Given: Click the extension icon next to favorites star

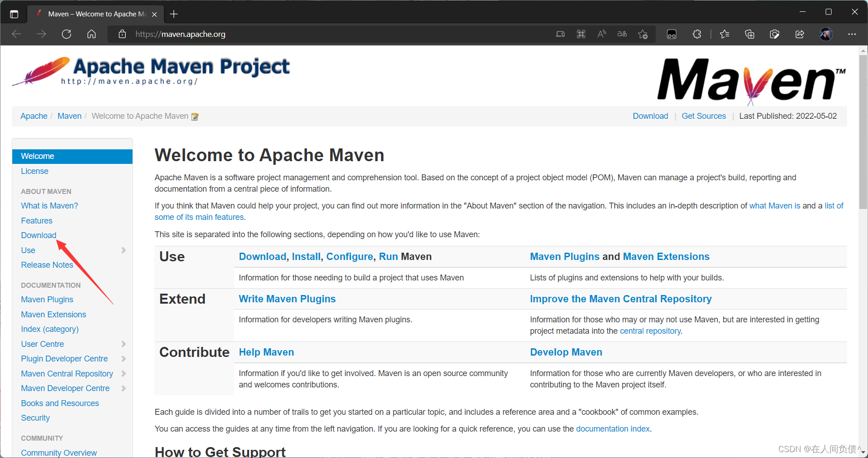Looking at the screenshot, I should 672,34.
